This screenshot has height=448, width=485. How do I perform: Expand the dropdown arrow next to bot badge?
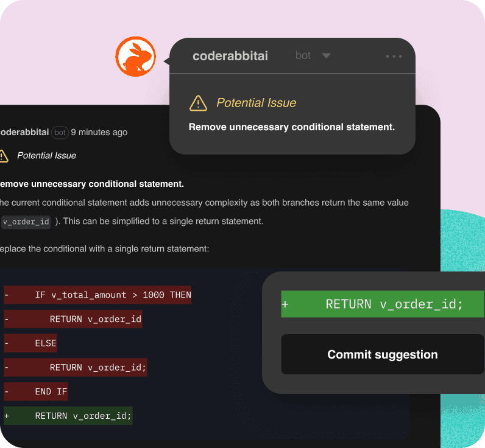326,55
